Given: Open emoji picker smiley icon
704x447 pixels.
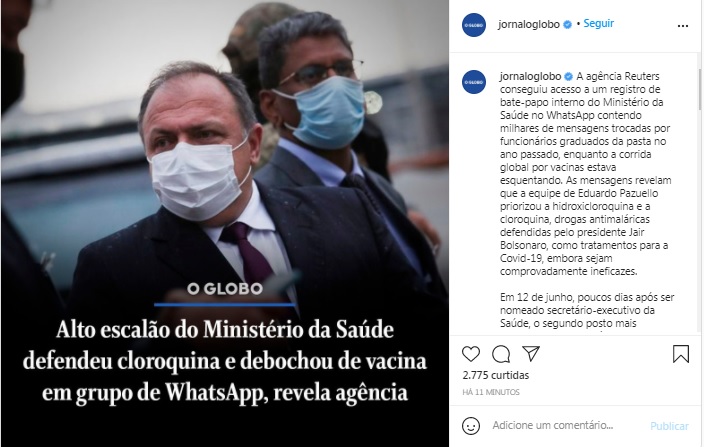Looking at the screenshot, I should tap(471, 425).
